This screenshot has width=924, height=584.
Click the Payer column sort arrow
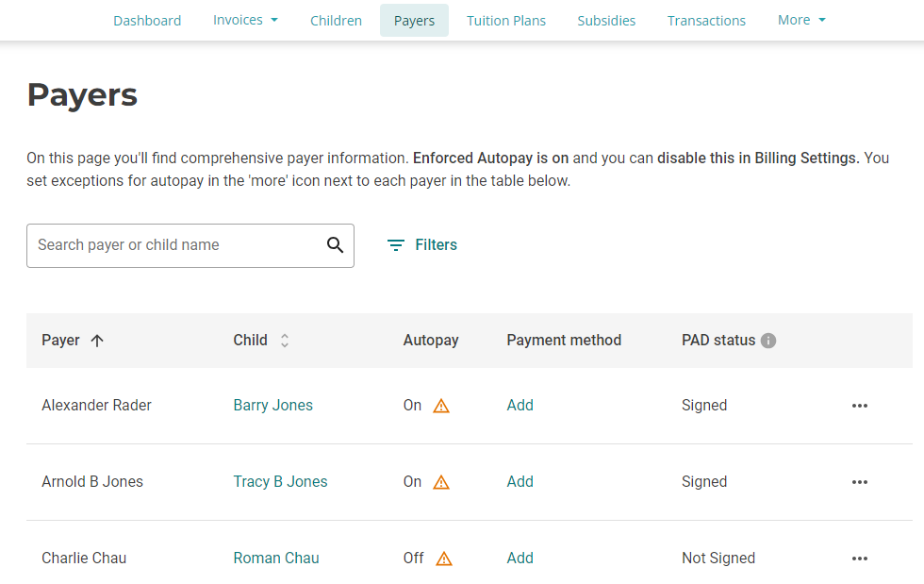[97, 340]
